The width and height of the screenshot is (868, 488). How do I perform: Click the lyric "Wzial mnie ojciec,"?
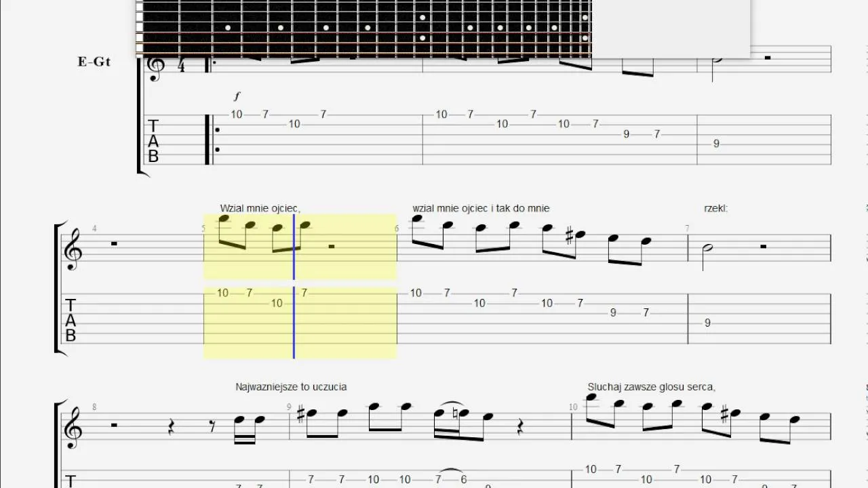click(260, 208)
